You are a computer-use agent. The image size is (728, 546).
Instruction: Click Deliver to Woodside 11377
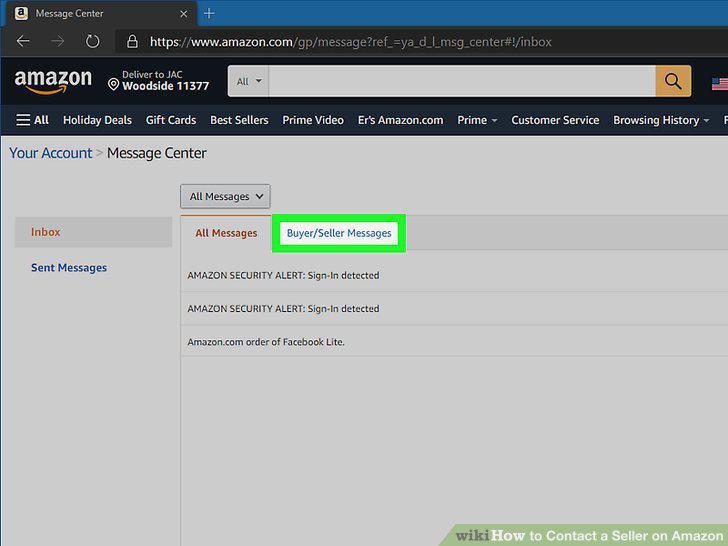click(158, 81)
